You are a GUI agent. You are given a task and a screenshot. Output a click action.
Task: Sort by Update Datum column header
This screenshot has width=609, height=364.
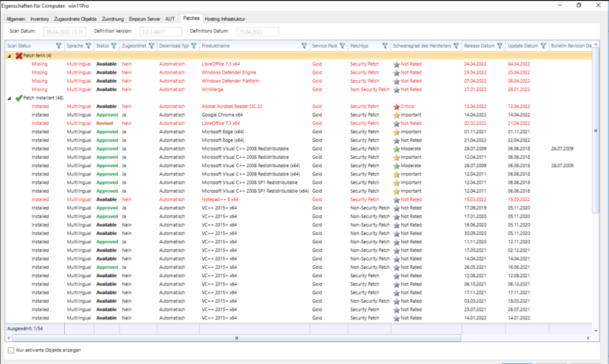pos(523,46)
